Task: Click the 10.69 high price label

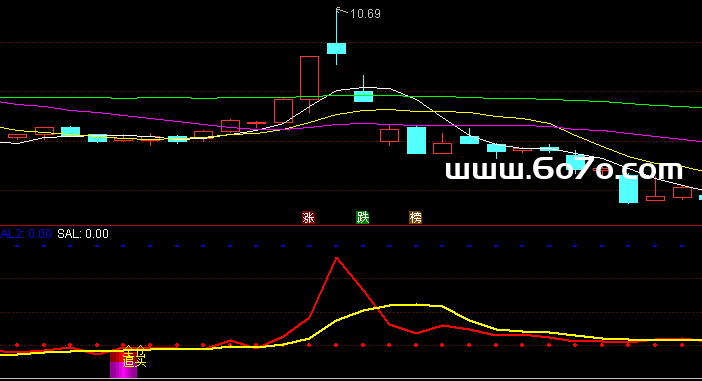Action: pos(365,14)
